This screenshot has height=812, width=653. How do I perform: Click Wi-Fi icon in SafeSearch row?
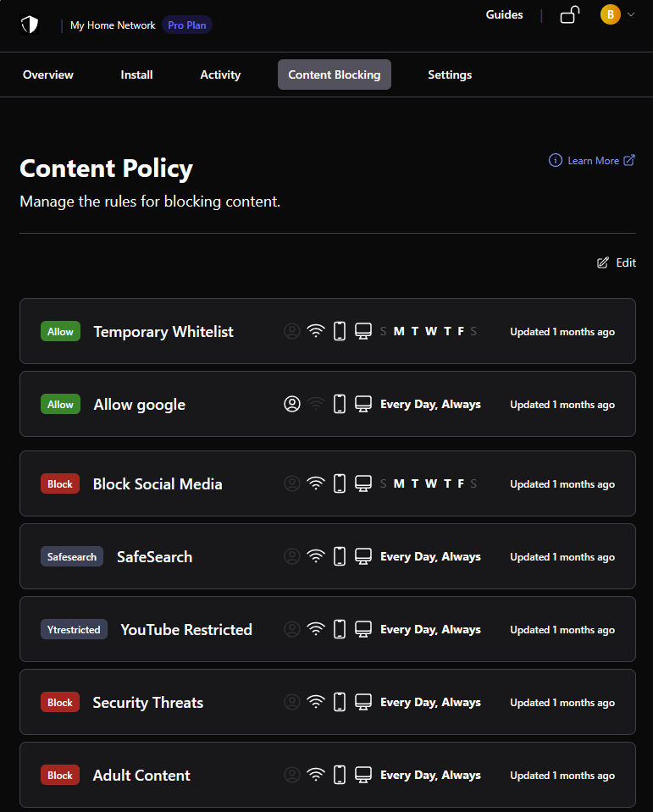pos(316,556)
